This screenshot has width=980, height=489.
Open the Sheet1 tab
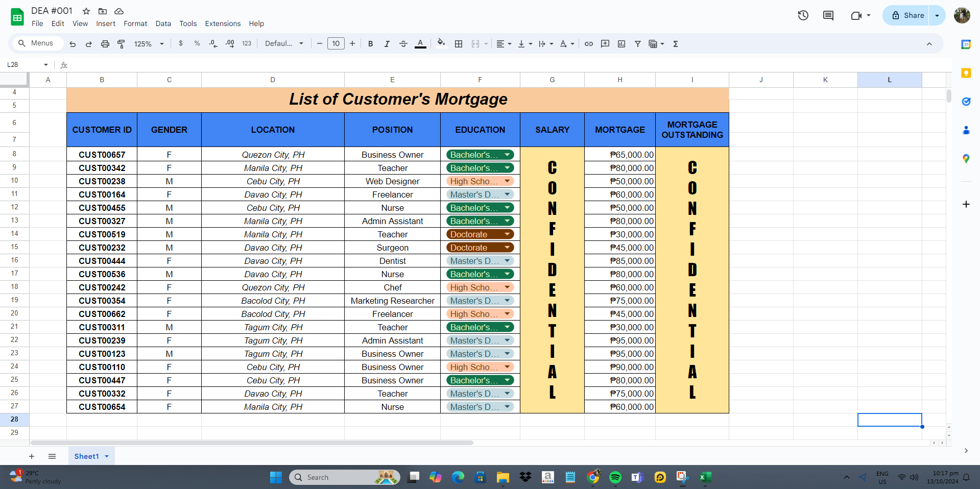[86, 456]
